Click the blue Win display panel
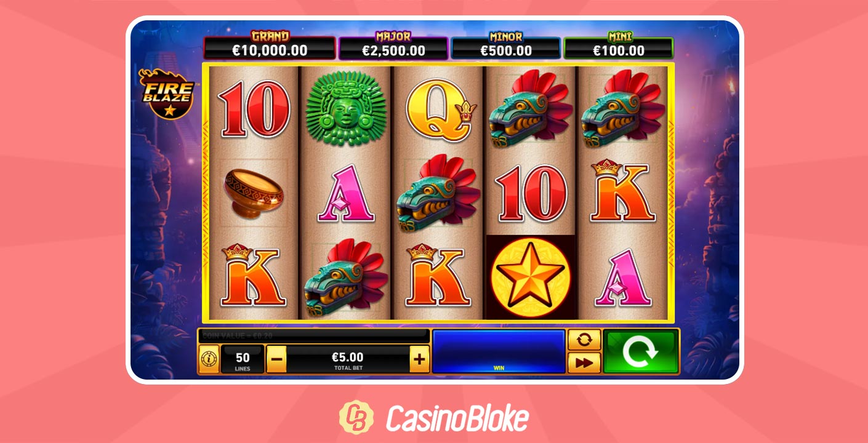868x443 pixels. (499, 351)
